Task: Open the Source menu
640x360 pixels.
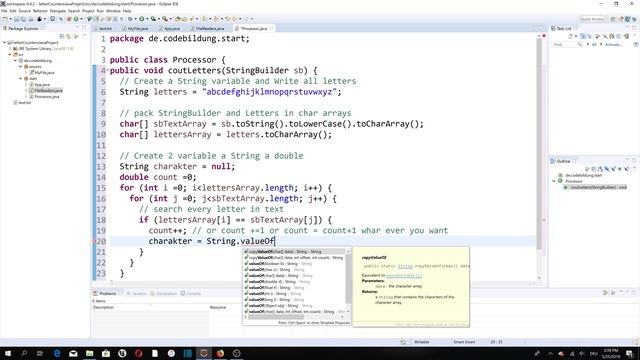Action: pos(24,11)
